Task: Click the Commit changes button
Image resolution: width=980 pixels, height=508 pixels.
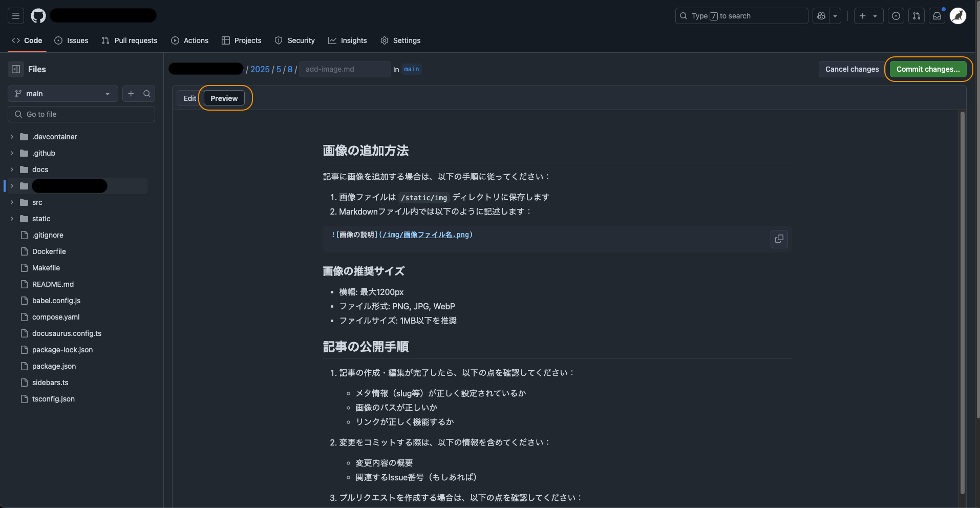Action: pyautogui.click(x=928, y=69)
